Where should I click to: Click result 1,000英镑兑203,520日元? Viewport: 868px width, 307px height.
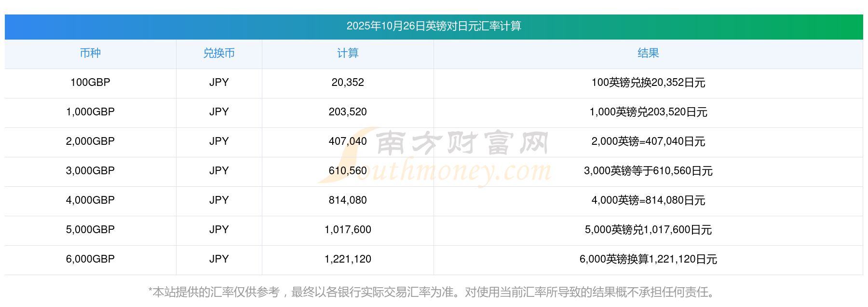pyautogui.click(x=648, y=112)
